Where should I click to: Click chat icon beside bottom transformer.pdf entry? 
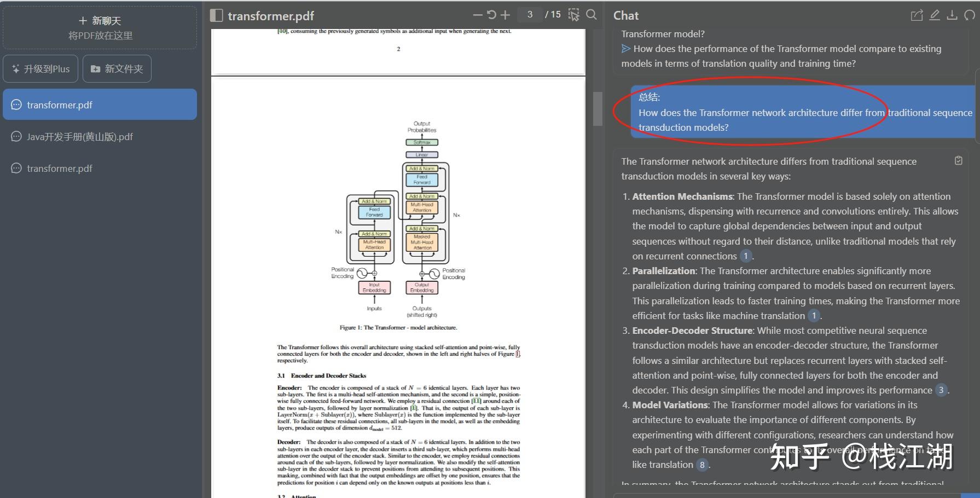(x=16, y=169)
